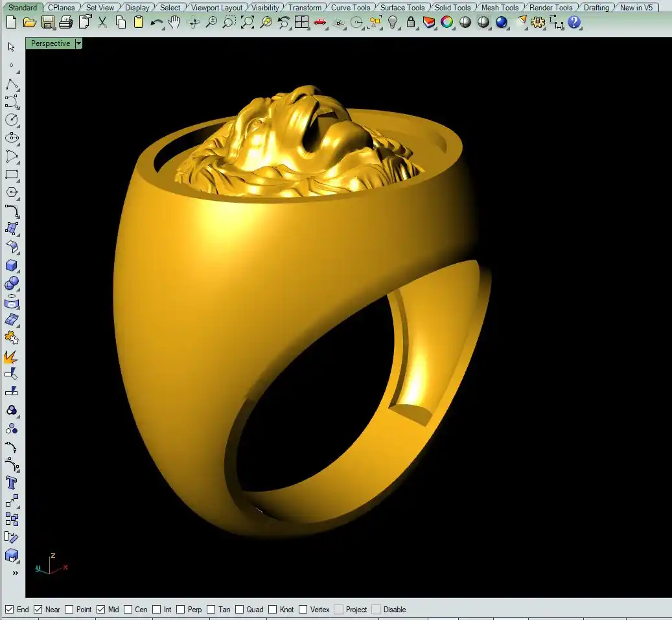Select the Pan hand tool
The width and height of the screenshot is (672, 620).
pyautogui.click(x=174, y=22)
